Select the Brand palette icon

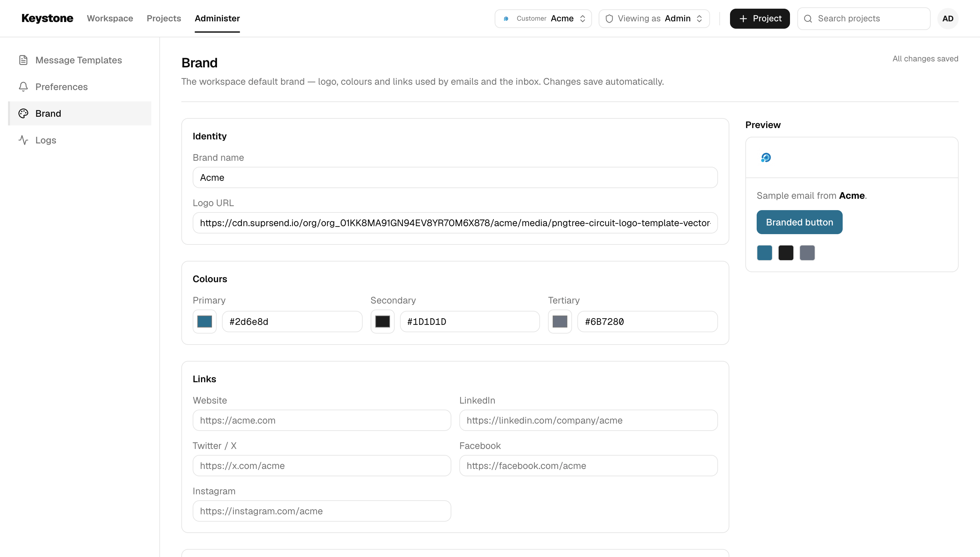point(23,113)
